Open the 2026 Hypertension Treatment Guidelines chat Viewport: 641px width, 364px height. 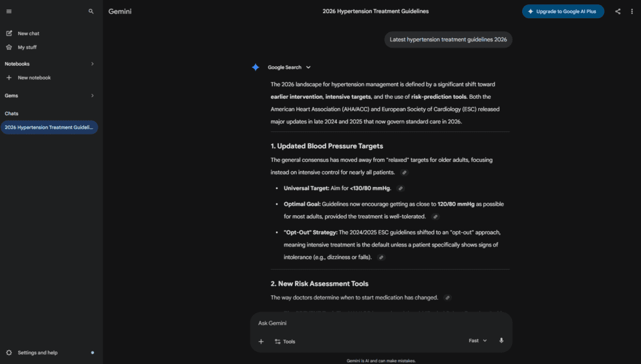point(49,128)
